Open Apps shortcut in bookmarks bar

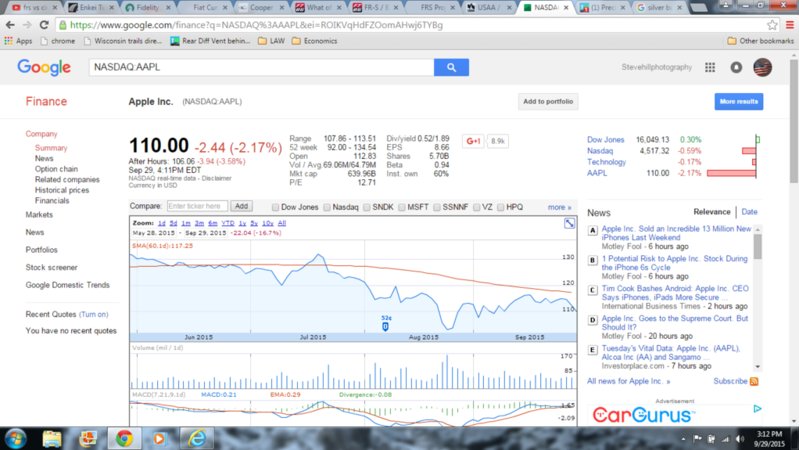pyautogui.click(x=18, y=41)
